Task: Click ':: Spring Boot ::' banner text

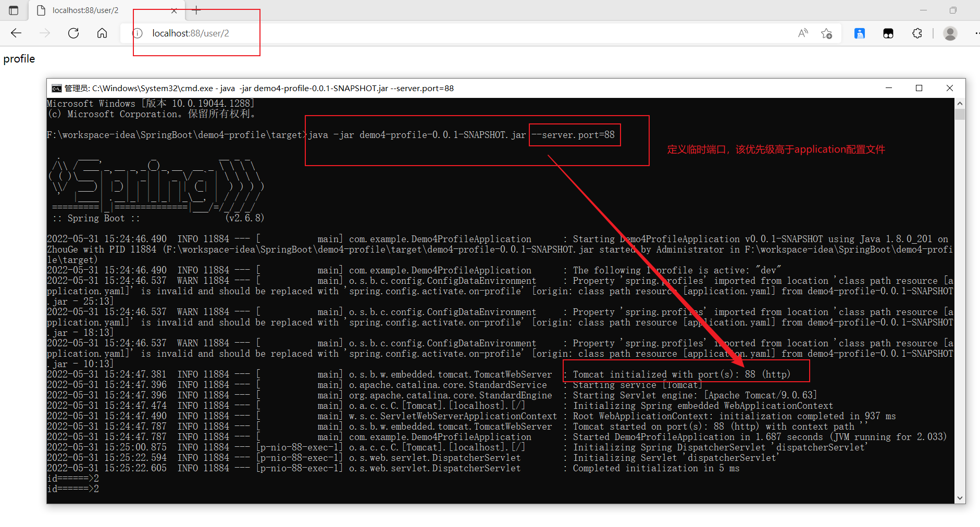Action: pyautogui.click(x=96, y=218)
